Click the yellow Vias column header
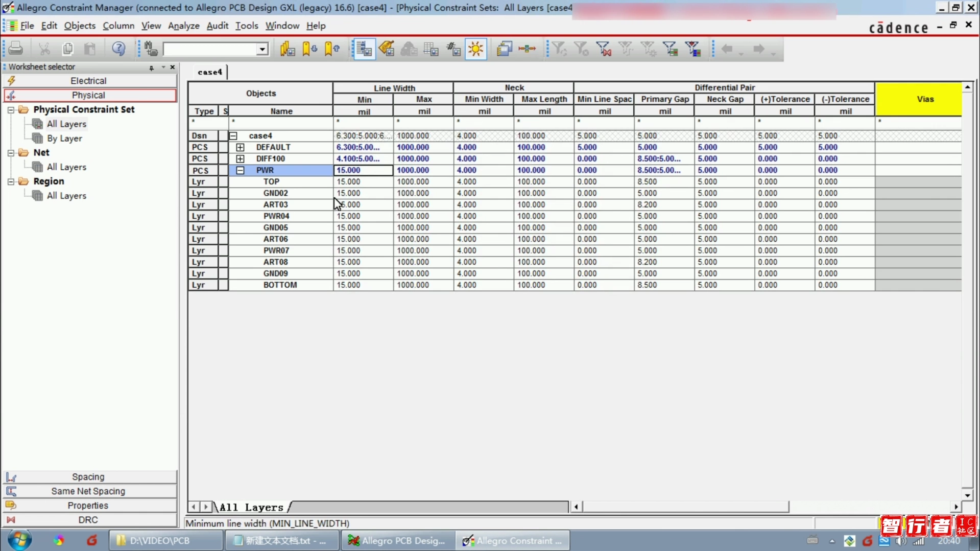This screenshot has height=551, width=980. [x=919, y=99]
